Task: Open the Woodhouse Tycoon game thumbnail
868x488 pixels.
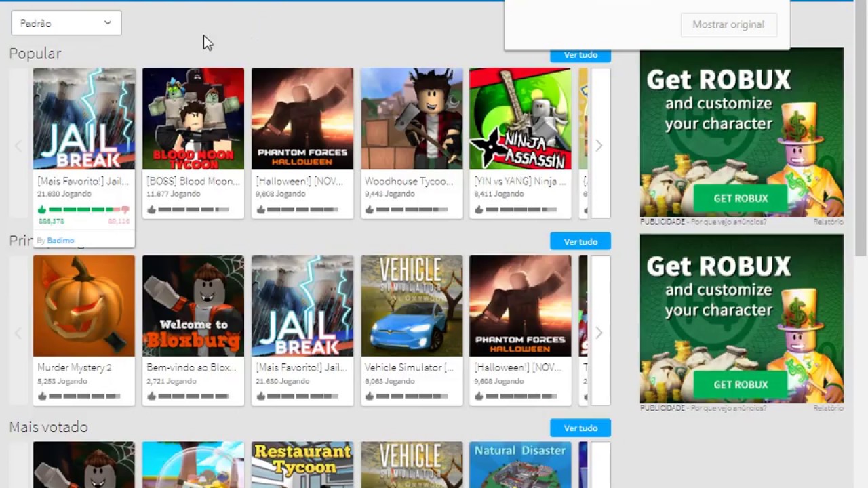Action: (x=412, y=119)
